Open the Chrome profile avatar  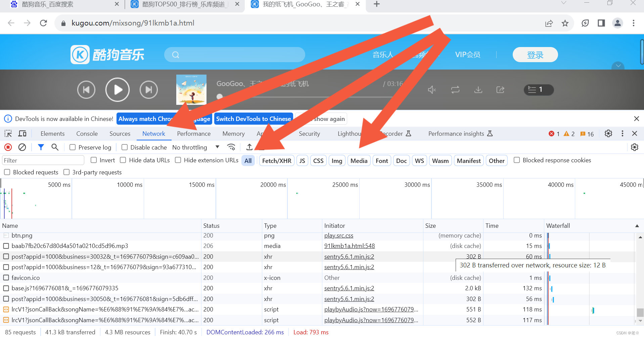tap(617, 23)
